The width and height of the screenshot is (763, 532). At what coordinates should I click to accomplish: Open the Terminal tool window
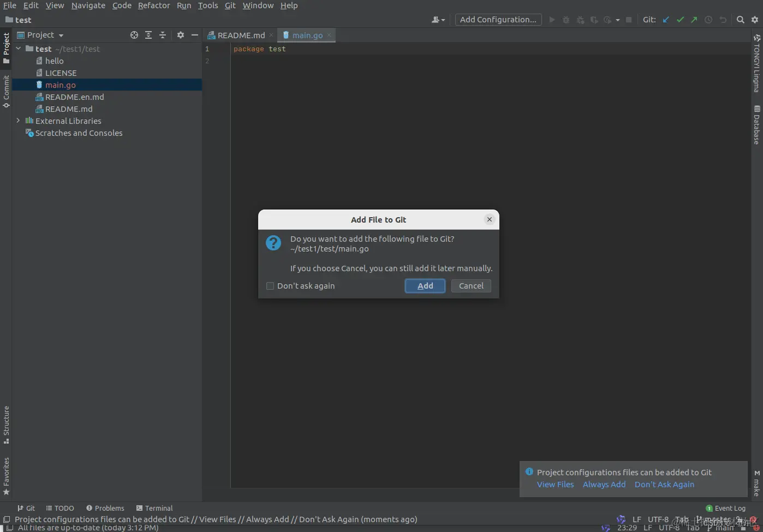click(154, 508)
